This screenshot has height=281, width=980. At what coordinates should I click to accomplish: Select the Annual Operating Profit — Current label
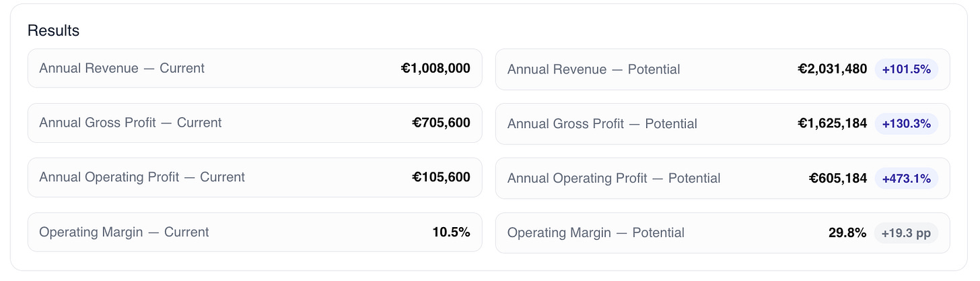[142, 177]
